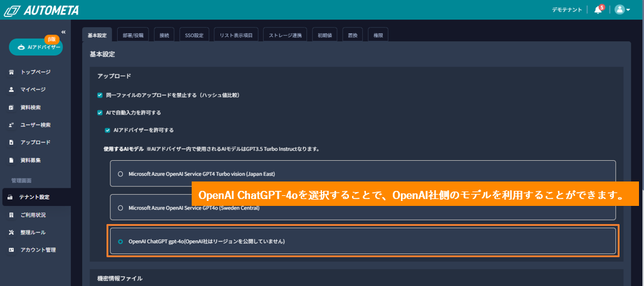Open the AIアドバイザー beta button
Viewport: 644px width, 286px height.
coord(36,47)
